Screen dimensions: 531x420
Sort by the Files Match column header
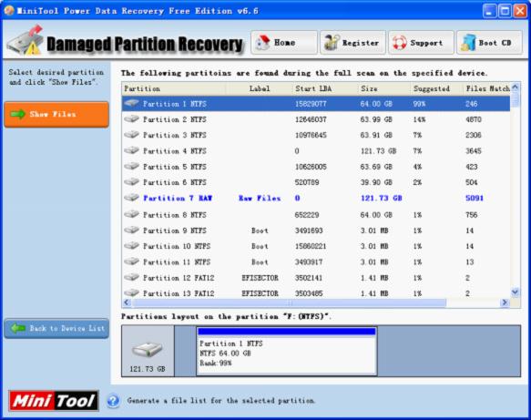point(486,88)
